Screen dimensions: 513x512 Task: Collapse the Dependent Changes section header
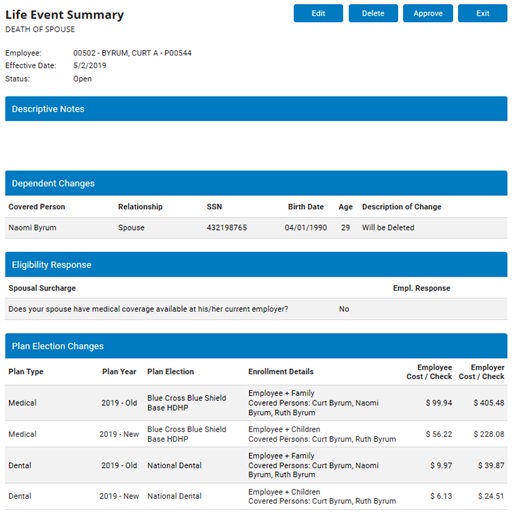point(256,183)
